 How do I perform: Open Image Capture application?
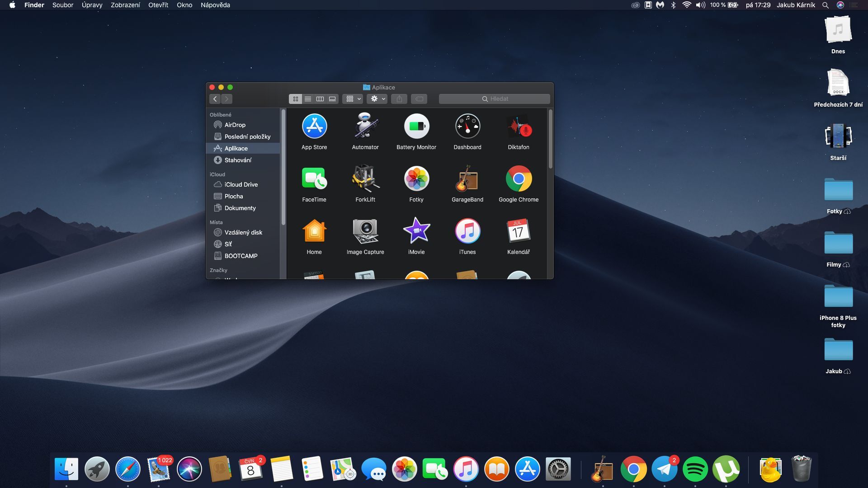365,231
